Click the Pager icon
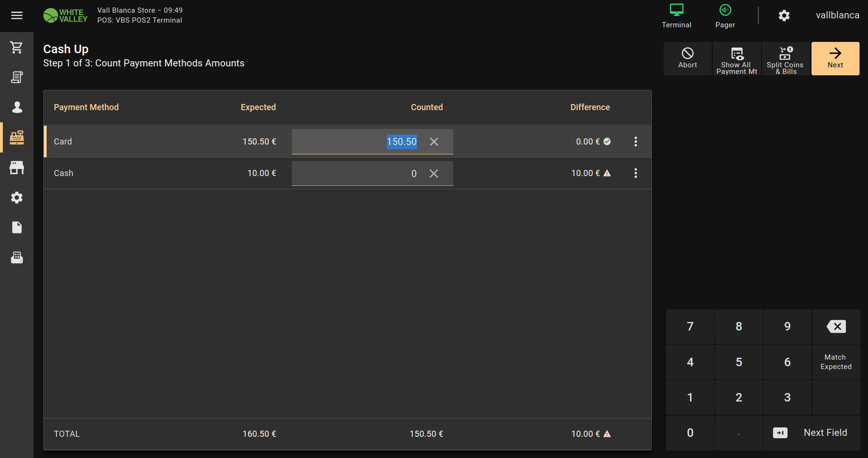Viewport: 868px width, 458px height. tap(725, 16)
